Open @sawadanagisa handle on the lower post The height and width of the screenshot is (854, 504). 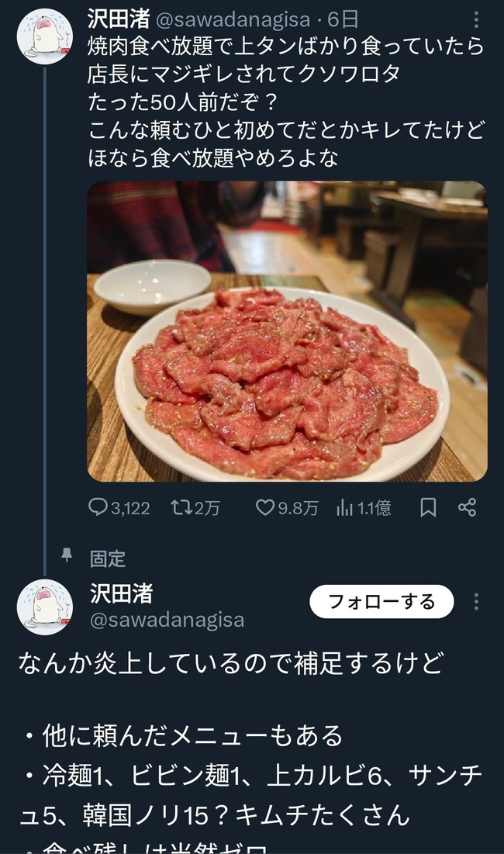point(167,621)
